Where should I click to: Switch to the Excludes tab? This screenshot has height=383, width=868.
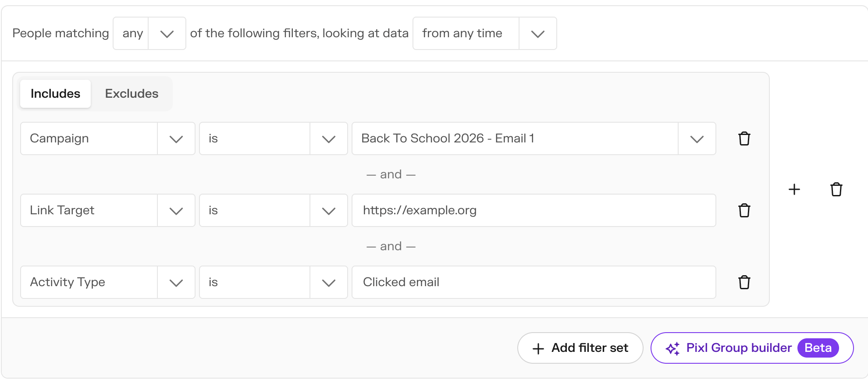[x=132, y=94]
